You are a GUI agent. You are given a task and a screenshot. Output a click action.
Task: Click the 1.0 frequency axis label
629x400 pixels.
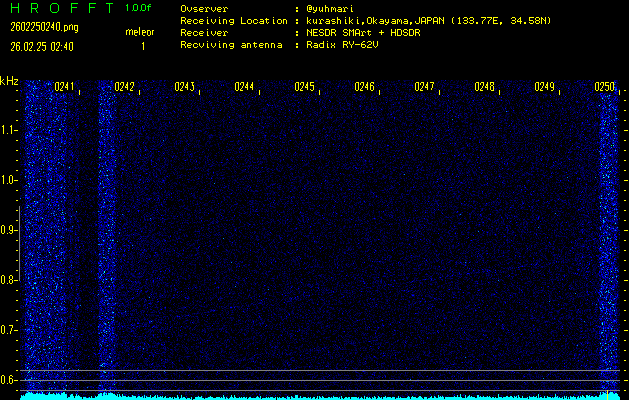pos(8,180)
